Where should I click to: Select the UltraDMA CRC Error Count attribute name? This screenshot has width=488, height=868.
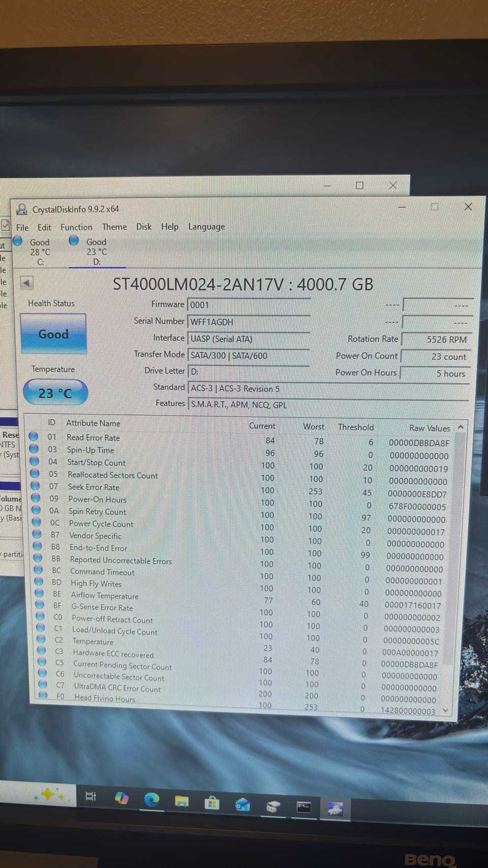pyautogui.click(x=117, y=687)
